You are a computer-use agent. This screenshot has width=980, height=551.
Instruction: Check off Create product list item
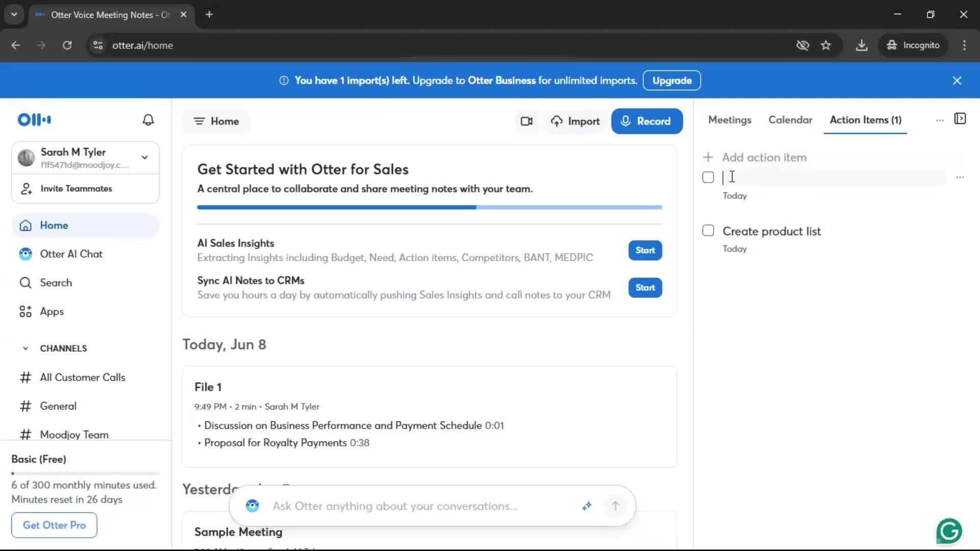[708, 231]
